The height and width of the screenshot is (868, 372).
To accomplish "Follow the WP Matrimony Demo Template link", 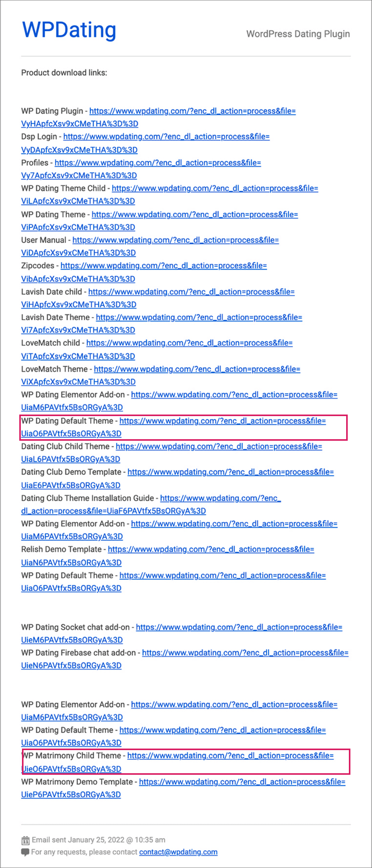I will 242,782.
